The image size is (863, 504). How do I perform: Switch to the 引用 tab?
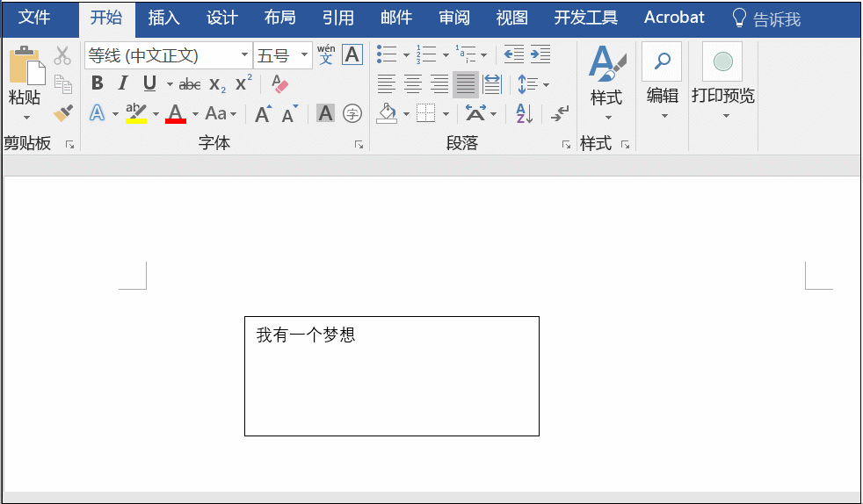338,18
